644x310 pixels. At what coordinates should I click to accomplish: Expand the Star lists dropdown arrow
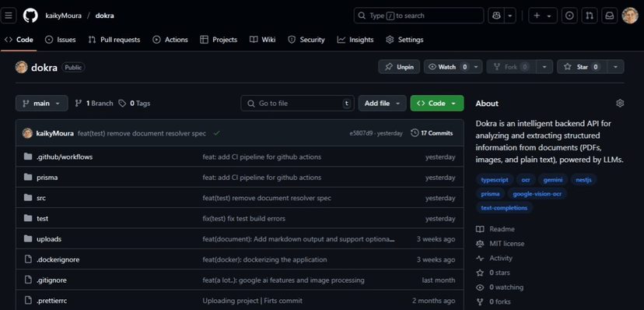616,67
